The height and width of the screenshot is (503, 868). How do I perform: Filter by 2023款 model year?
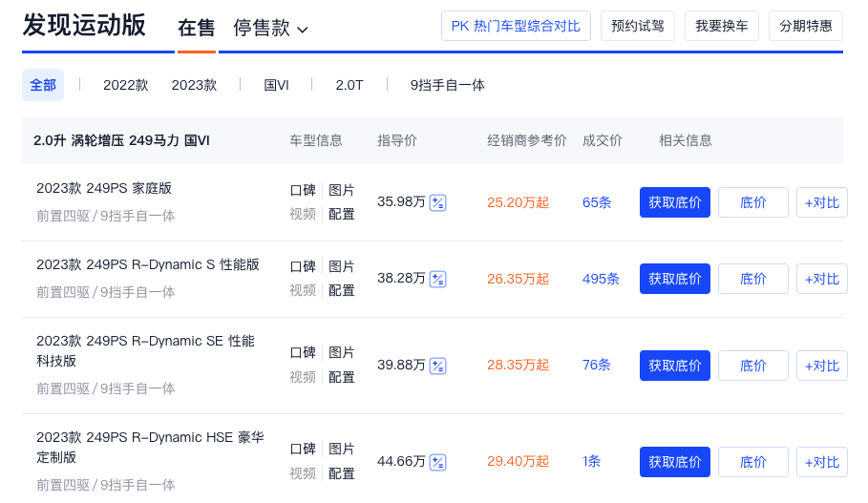pos(194,85)
